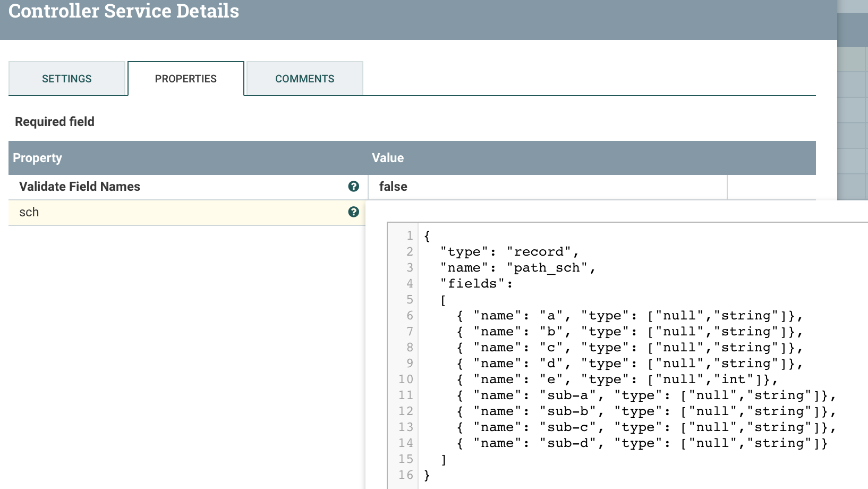Image resolution: width=868 pixels, height=489 pixels.
Task: Click the line defining field "e" int
Action: pos(617,380)
